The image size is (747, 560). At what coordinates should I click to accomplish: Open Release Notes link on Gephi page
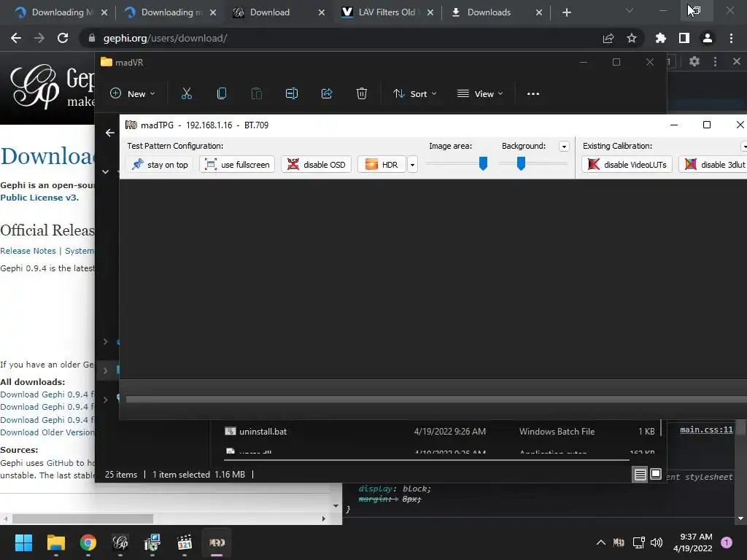click(28, 251)
